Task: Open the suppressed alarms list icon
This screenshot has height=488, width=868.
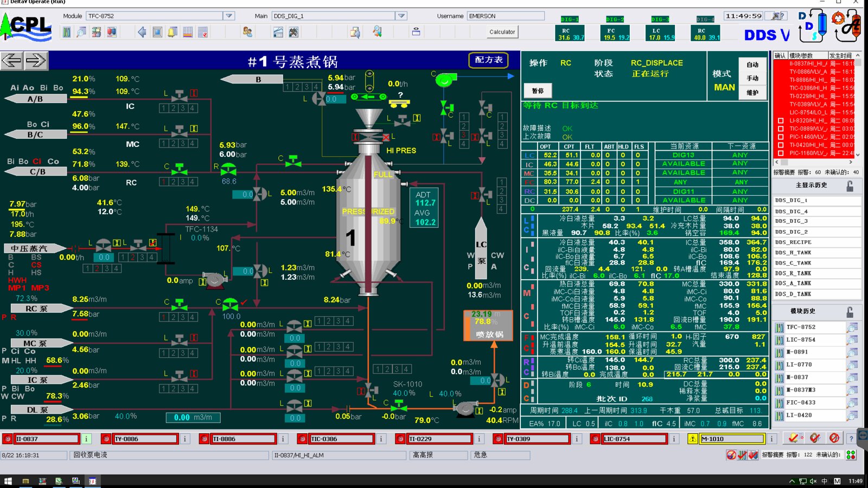Action: coord(202,33)
